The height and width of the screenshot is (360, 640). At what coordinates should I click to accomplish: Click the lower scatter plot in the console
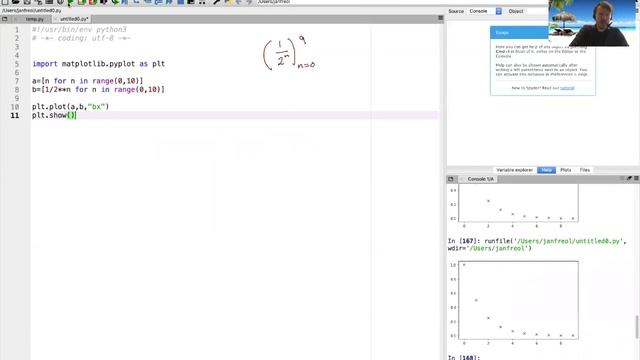(x=518, y=300)
